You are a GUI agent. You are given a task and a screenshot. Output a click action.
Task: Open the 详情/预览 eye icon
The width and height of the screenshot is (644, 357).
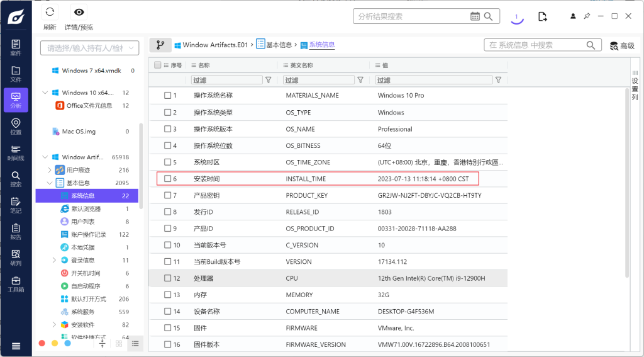coord(79,13)
